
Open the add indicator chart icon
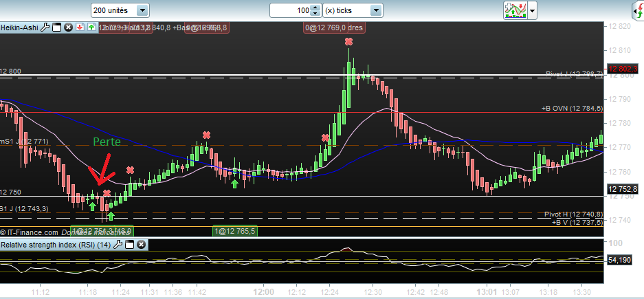(x=515, y=10)
